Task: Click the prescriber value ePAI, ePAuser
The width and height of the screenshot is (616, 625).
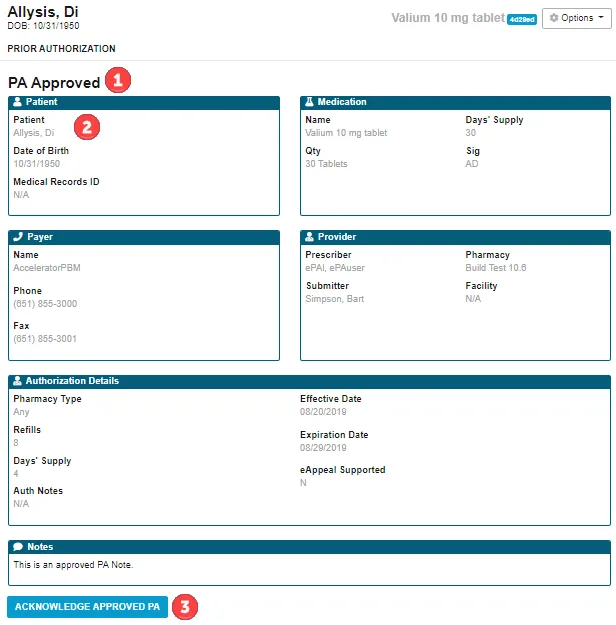Action: click(335, 268)
